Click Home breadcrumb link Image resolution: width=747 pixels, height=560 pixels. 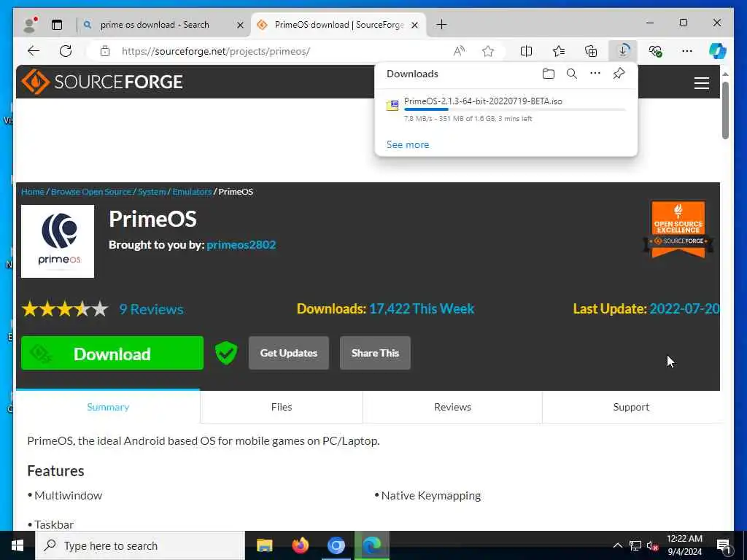click(32, 192)
